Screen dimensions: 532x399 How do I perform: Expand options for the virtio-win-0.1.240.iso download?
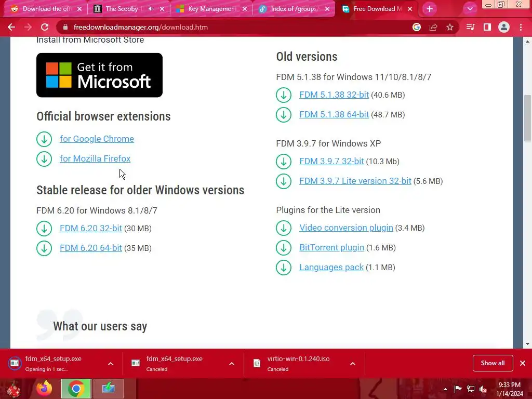point(353,364)
